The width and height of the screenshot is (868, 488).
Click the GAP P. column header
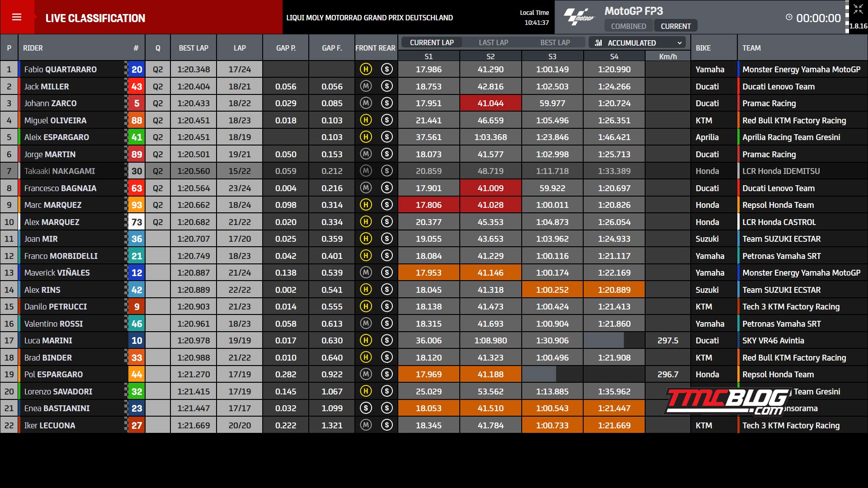[286, 47]
